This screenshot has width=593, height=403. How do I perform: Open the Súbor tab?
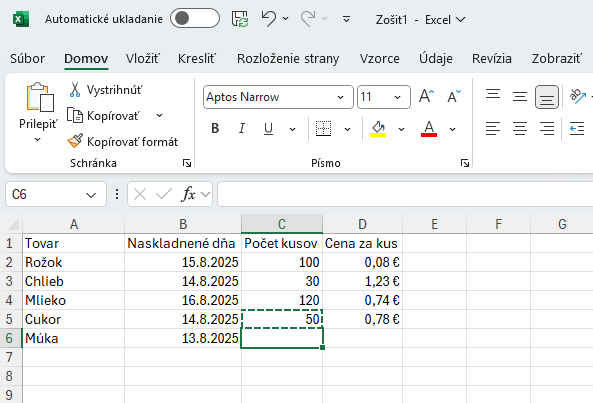(x=27, y=59)
